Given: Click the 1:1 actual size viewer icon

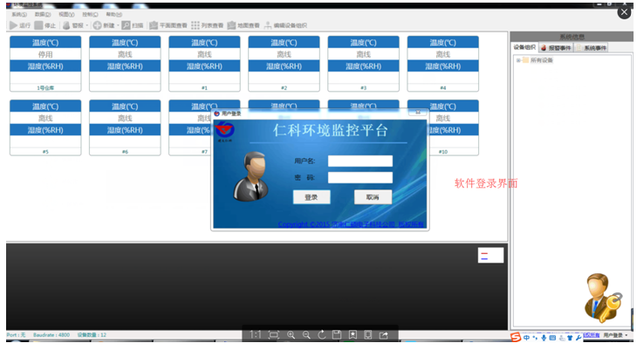Looking at the screenshot, I should (255, 335).
